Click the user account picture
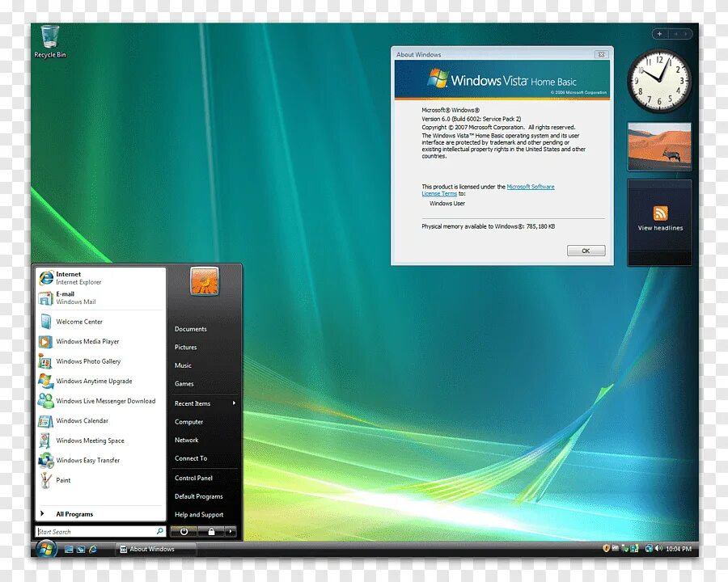Image resolution: width=728 pixels, height=582 pixels. [205, 281]
